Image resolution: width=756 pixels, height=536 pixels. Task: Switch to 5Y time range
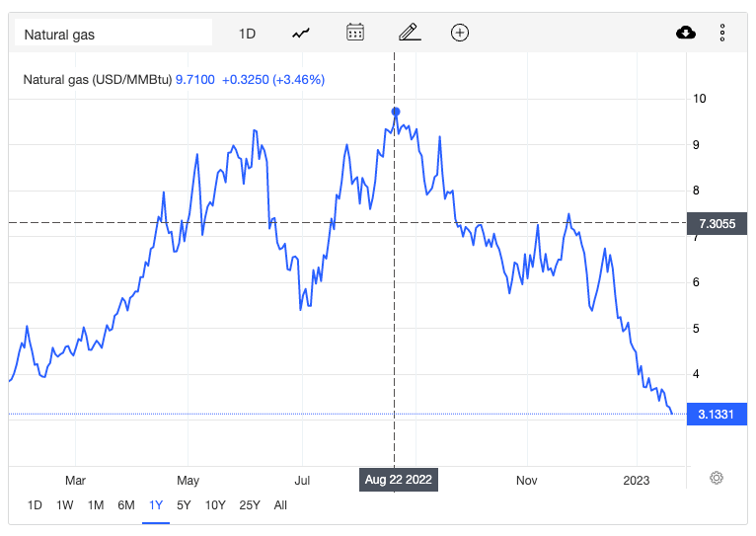coord(185,505)
